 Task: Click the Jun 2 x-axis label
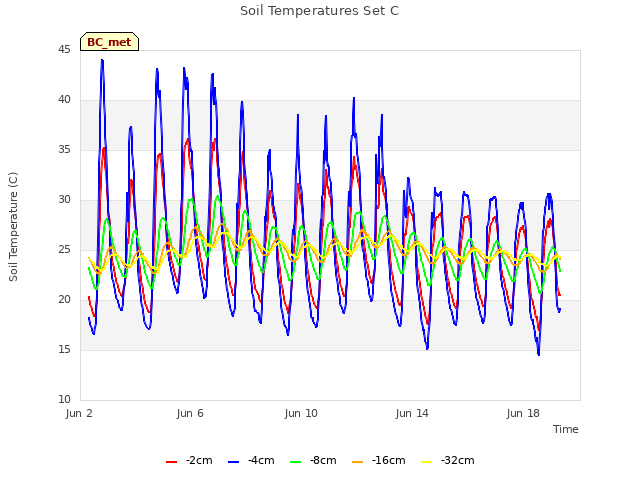tap(79, 413)
